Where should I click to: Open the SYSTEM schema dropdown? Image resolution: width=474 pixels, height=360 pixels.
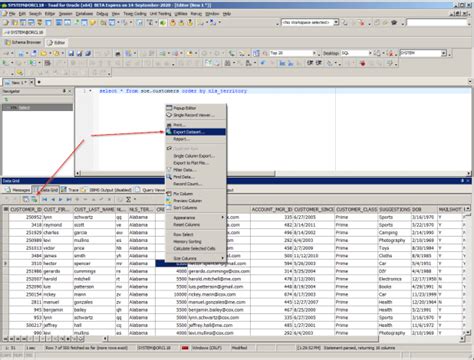click(444, 53)
